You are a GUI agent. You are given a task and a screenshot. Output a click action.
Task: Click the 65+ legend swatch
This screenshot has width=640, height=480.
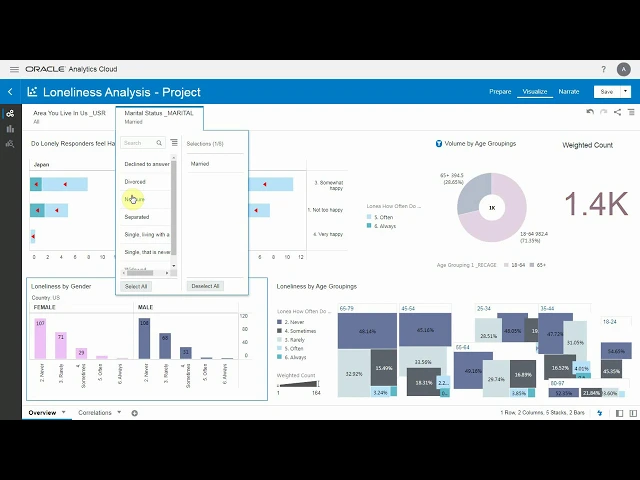coord(532,265)
